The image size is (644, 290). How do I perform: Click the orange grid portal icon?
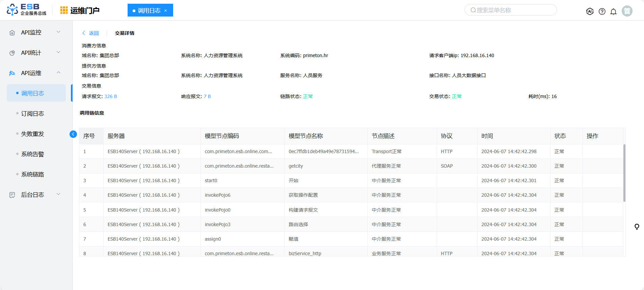64,10
